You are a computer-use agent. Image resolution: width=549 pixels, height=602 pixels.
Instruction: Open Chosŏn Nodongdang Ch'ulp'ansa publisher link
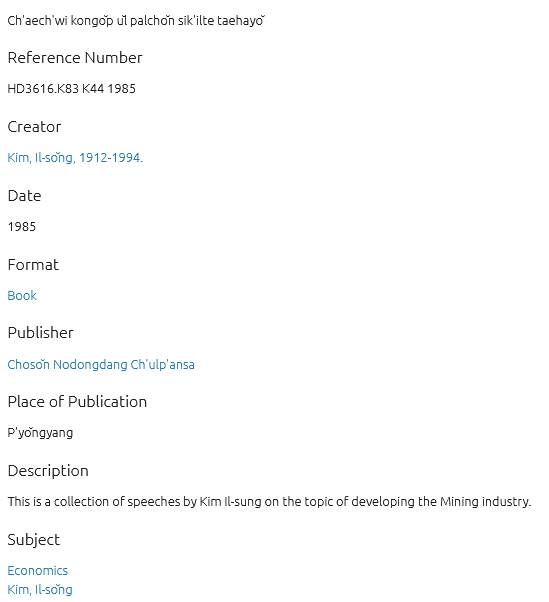101,364
